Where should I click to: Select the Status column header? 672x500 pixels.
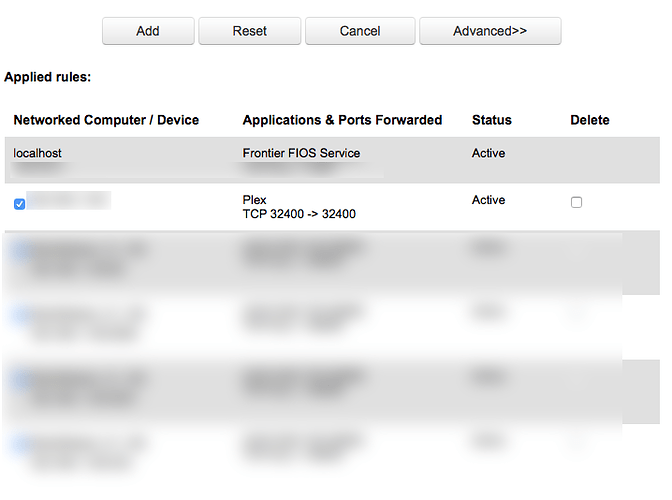click(491, 120)
